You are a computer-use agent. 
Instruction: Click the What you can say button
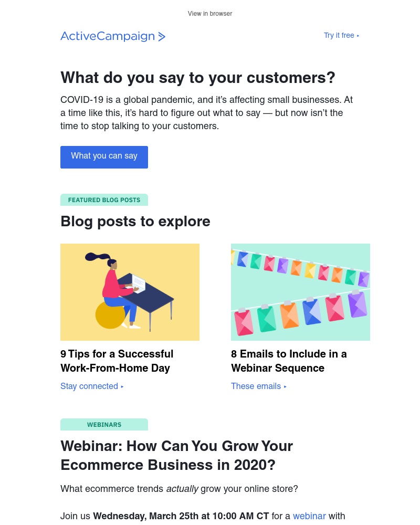coord(104,157)
